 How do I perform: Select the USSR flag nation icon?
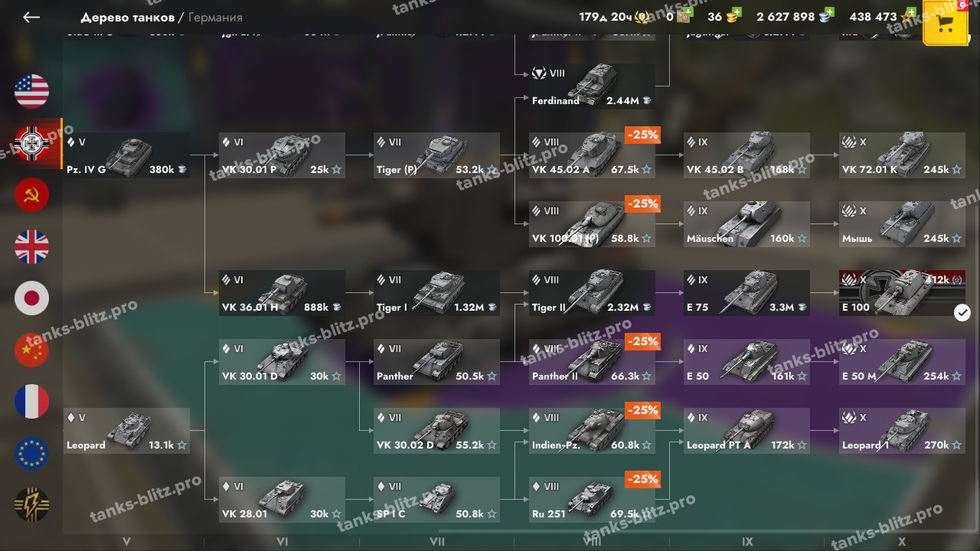click(x=31, y=194)
